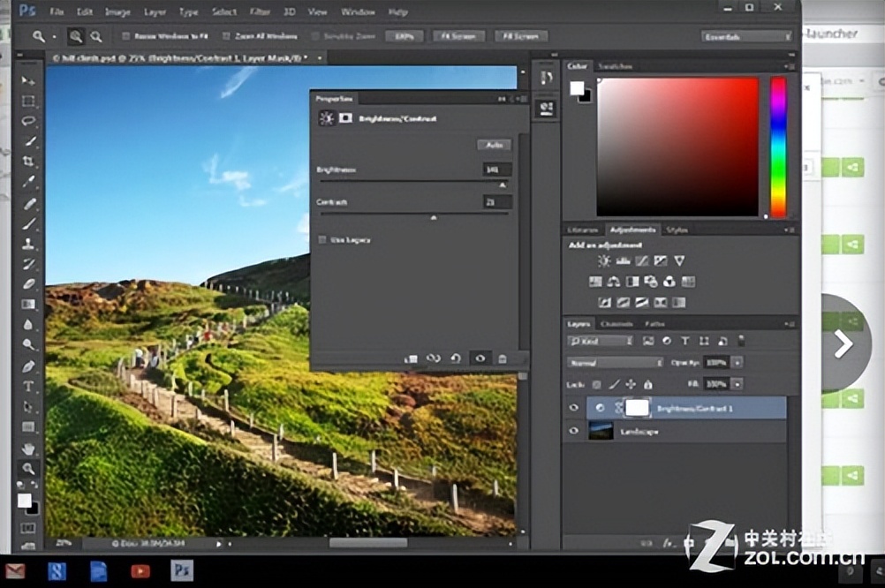Open the Normal blend mode dropdown
Viewport: 885px width, 588px height.
[x=614, y=362]
